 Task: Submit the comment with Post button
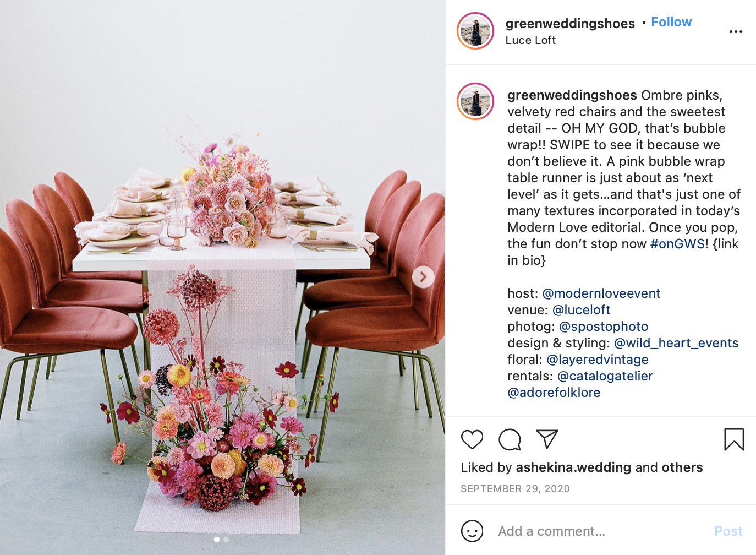(x=728, y=531)
